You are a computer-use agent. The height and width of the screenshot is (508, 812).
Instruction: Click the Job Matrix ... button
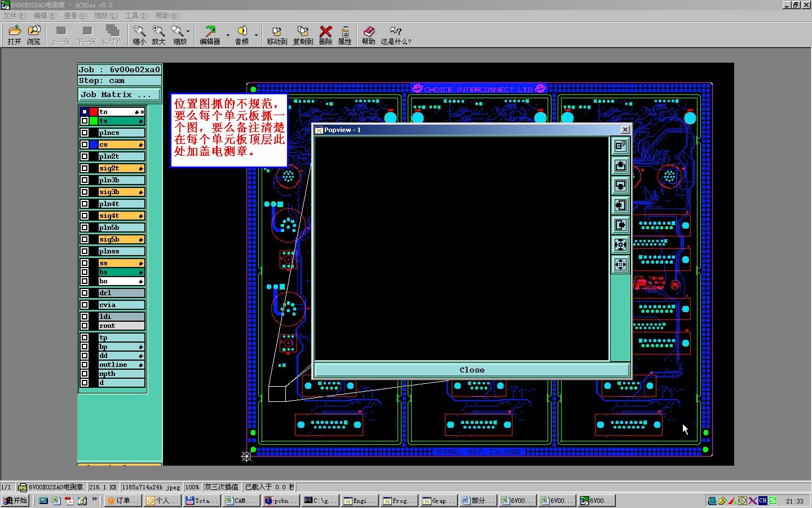120,95
